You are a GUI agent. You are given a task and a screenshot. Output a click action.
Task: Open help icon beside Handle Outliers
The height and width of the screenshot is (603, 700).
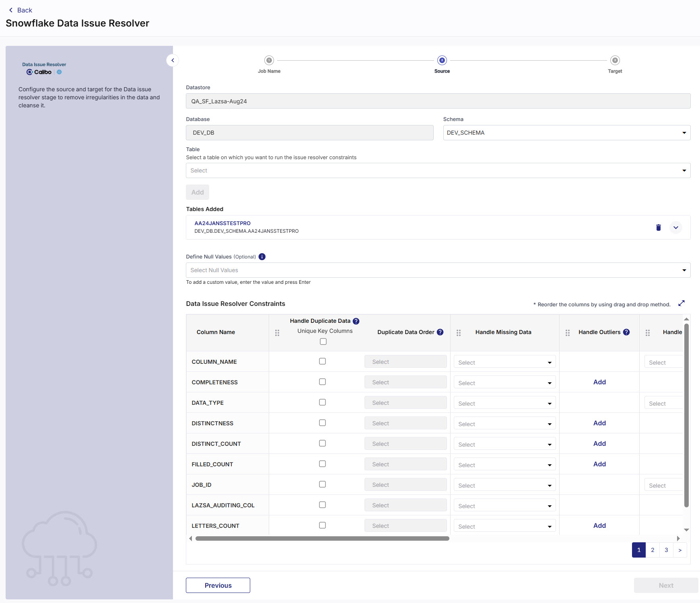[626, 332]
